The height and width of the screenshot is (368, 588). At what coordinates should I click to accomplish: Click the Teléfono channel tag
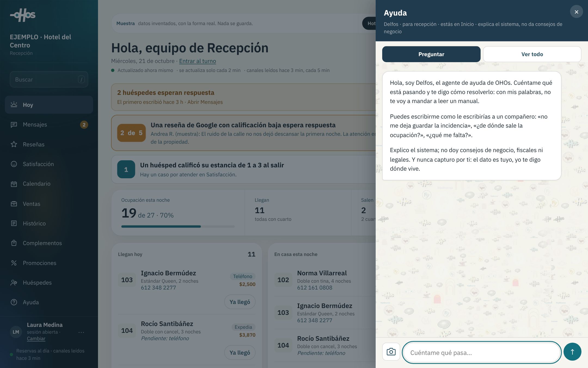pos(243,276)
